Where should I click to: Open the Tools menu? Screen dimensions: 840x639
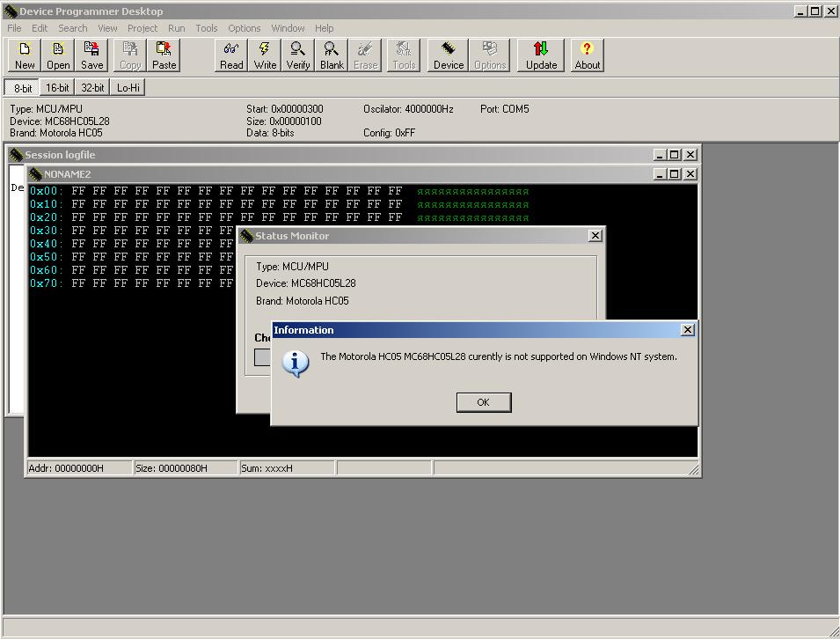click(206, 28)
